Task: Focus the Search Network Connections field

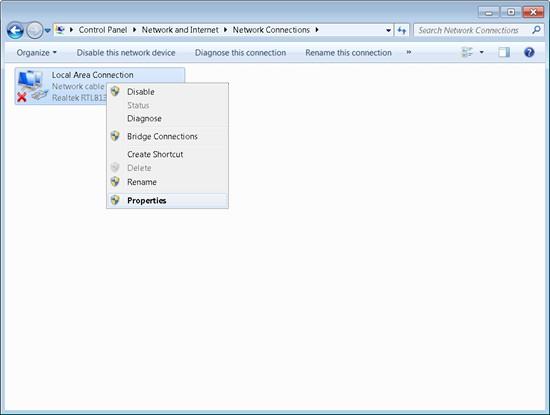Action: coord(473,31)
